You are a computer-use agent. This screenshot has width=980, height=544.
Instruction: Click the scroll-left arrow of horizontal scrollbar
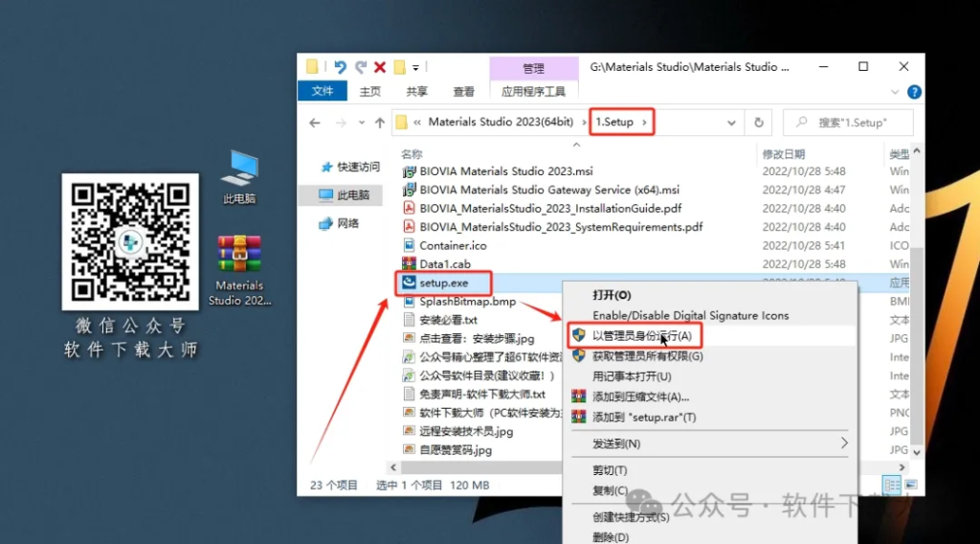(x=393, y=467)
